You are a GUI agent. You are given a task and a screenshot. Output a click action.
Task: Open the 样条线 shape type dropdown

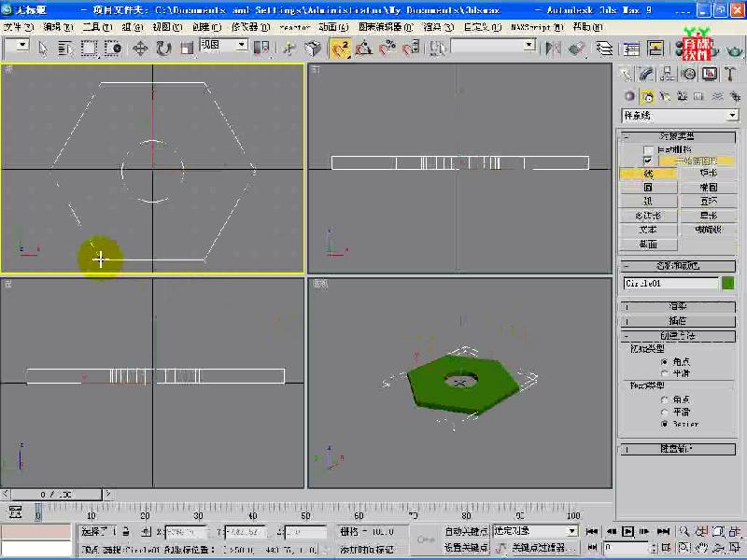pos(680,115)
